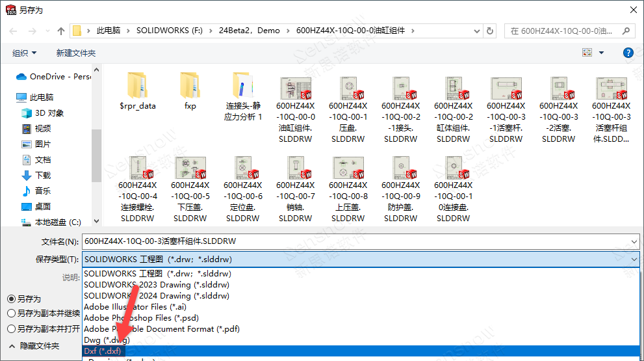Click the help question mark icon
The image size is (644, 361).
pyautogui.click(x=628, y=53)
